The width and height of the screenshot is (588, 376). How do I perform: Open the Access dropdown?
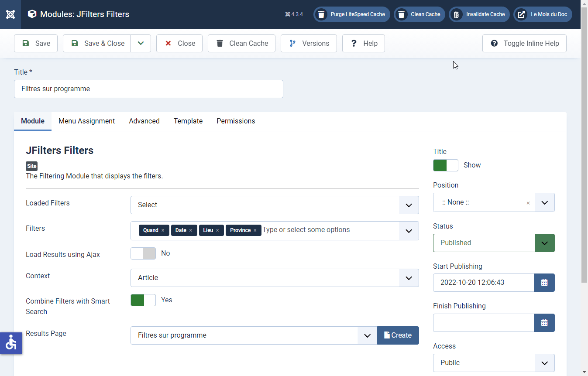(494, 363)
